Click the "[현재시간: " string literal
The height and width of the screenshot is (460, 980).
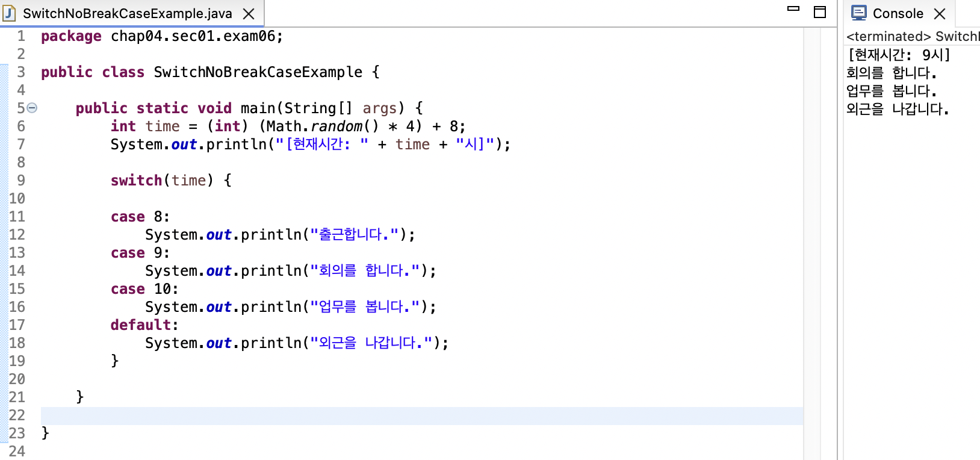[322, 145]
